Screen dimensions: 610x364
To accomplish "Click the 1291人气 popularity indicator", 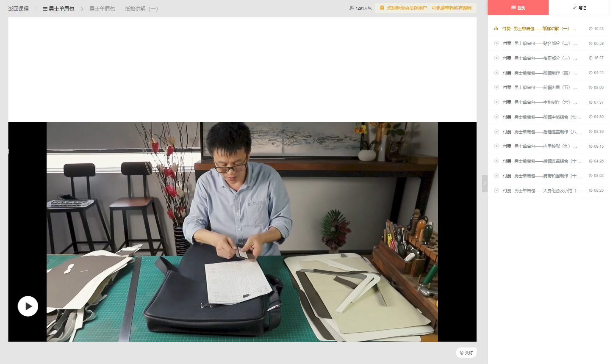I will tap(360, 8).
